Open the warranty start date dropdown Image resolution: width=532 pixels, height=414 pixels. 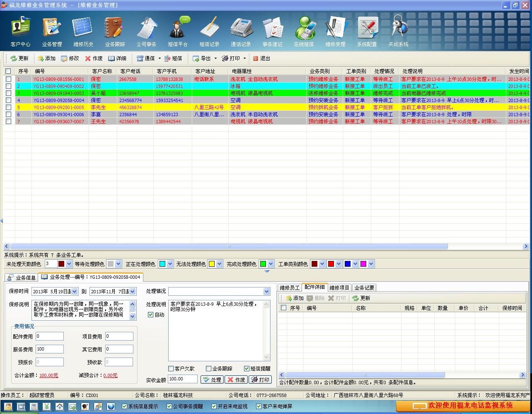tap(75, 291)
